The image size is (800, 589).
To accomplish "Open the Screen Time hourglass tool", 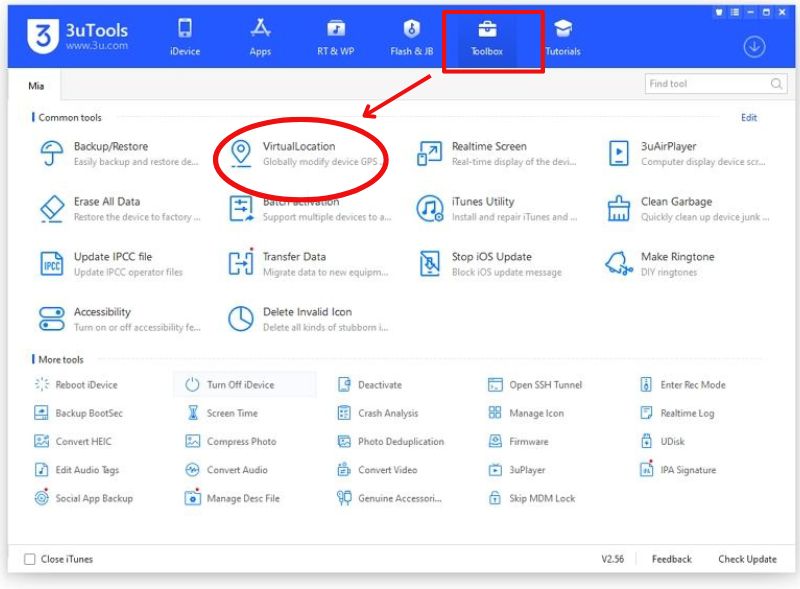I will (x=221, y=413).
